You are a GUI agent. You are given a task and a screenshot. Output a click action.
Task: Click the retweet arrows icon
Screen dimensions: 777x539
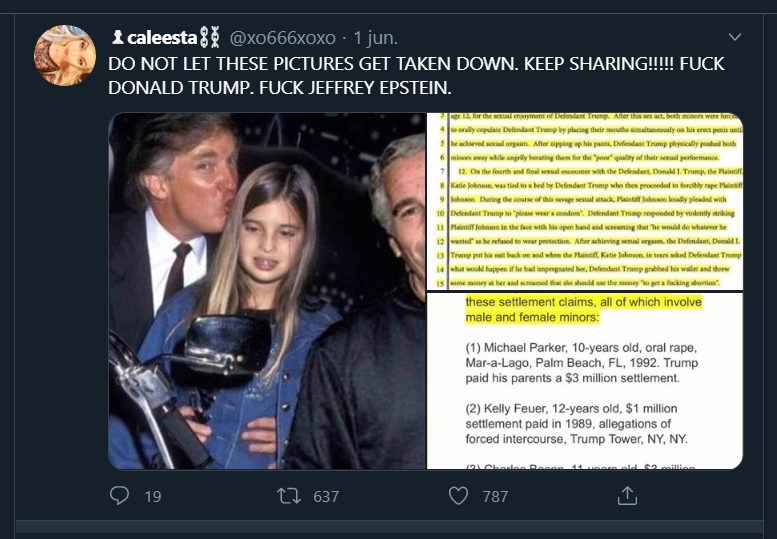point(287,495)
